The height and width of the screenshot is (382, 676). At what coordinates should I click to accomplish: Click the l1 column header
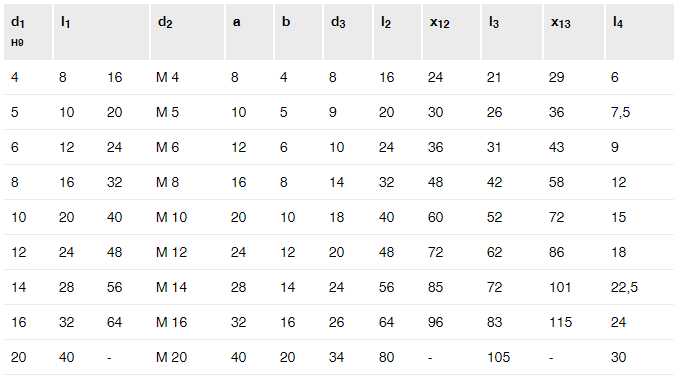click(65, 22)
